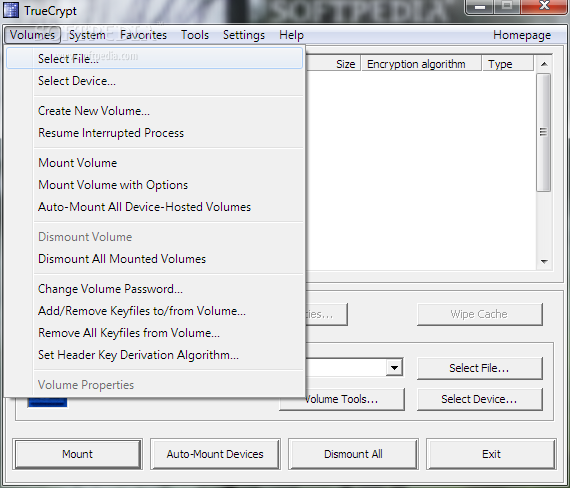Click the Dismount All button
Screen dimensions: 570x488
click(353, 454)
